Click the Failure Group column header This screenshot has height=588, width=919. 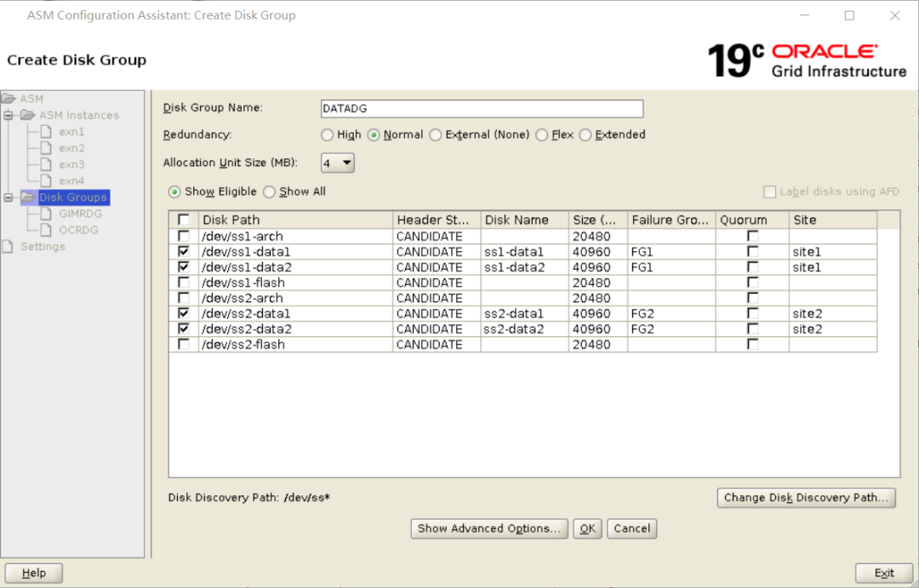[x=671, y=220]
